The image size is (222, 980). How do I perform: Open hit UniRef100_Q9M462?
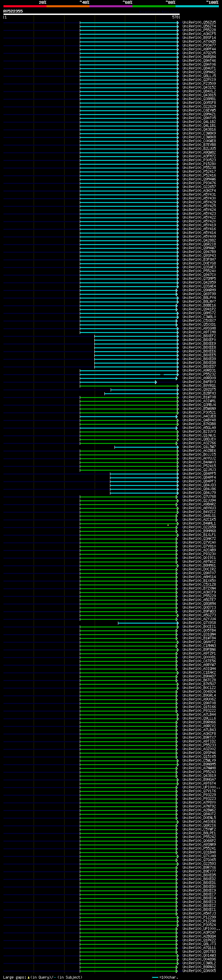pyautogui.click(x=199, y=72)
